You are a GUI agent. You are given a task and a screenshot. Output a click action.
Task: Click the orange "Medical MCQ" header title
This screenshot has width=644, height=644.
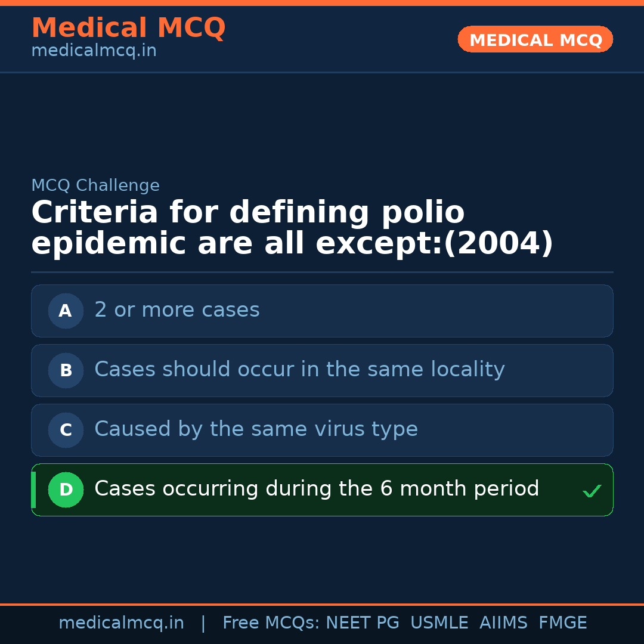pos(128,28)
